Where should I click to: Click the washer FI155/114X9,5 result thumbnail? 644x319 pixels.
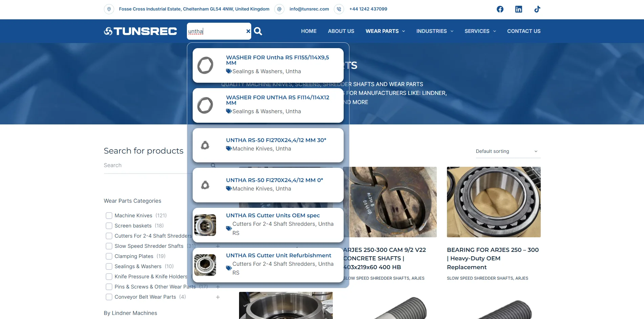click(x=205, y=65)
